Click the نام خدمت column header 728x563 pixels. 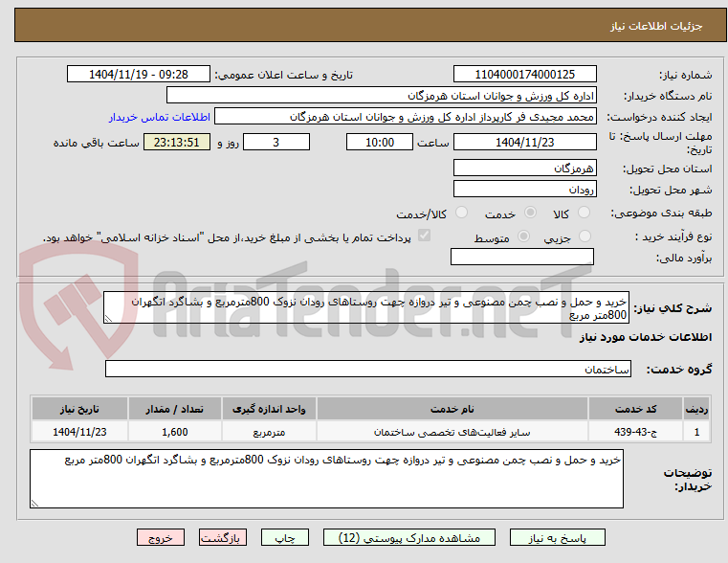[452, 409]
